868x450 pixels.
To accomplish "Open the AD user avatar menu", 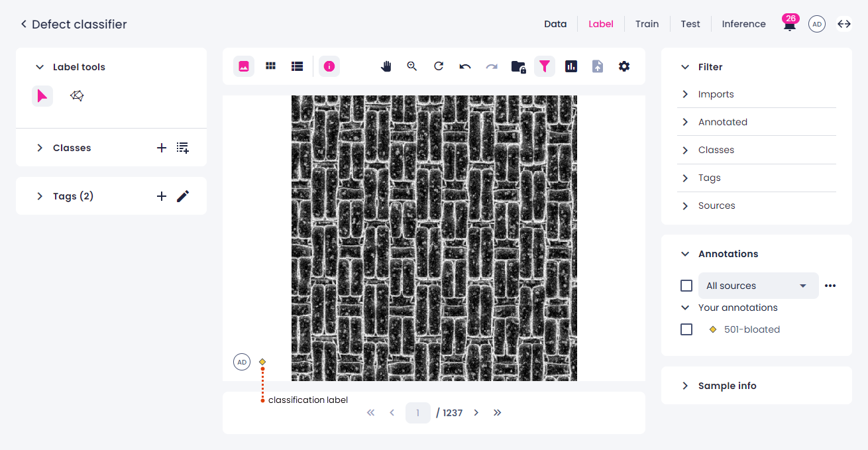I will pos(817,25).
